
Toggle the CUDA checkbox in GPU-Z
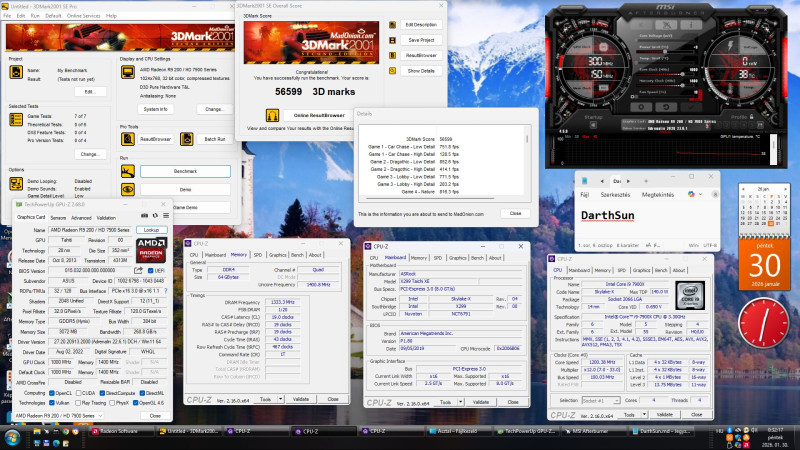point(78,393)
